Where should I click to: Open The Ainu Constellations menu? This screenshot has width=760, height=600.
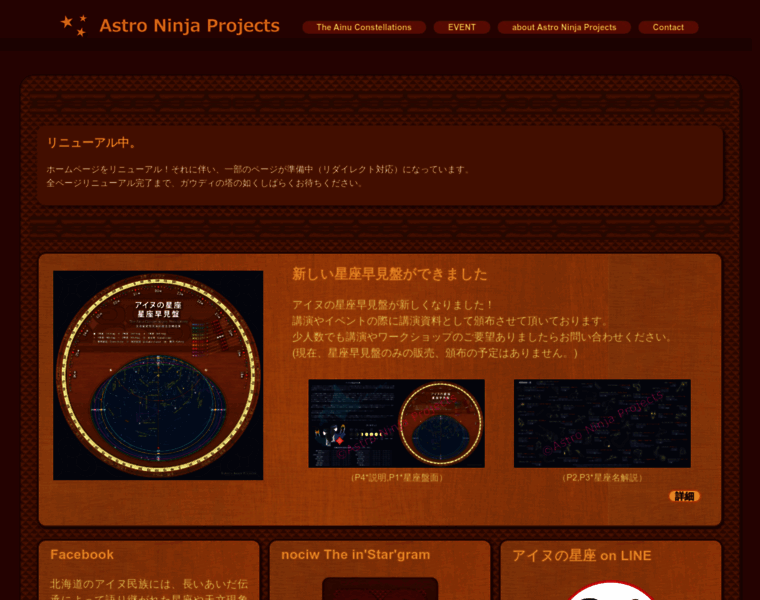point(364,27)
